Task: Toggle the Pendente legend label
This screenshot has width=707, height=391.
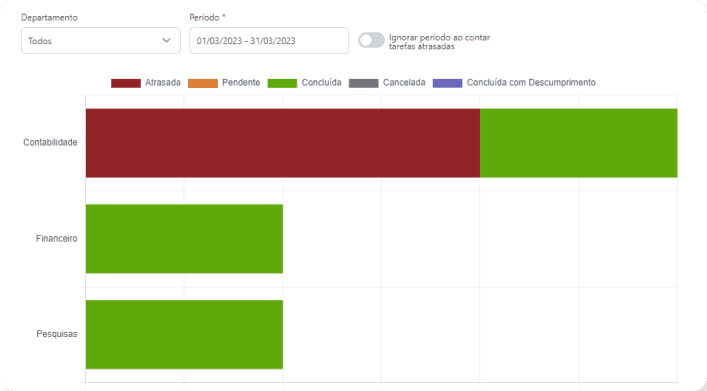Action: pyautogui.click(x=241, y=83)
